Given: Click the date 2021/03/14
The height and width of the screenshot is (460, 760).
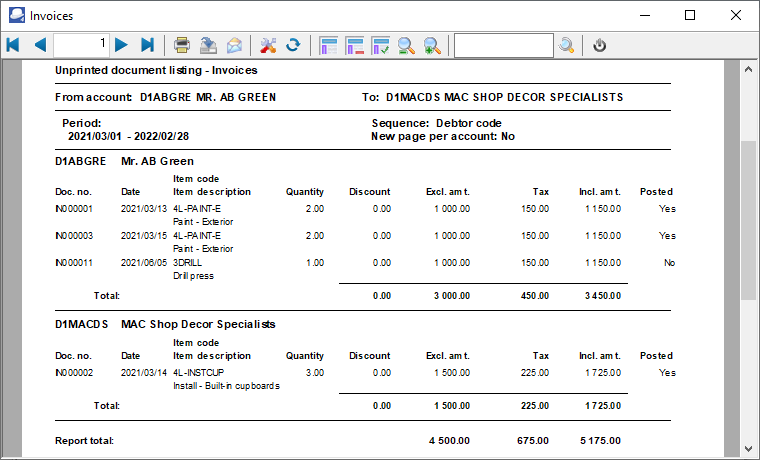Looking at the screenshot, I should (x=144, y=373).
